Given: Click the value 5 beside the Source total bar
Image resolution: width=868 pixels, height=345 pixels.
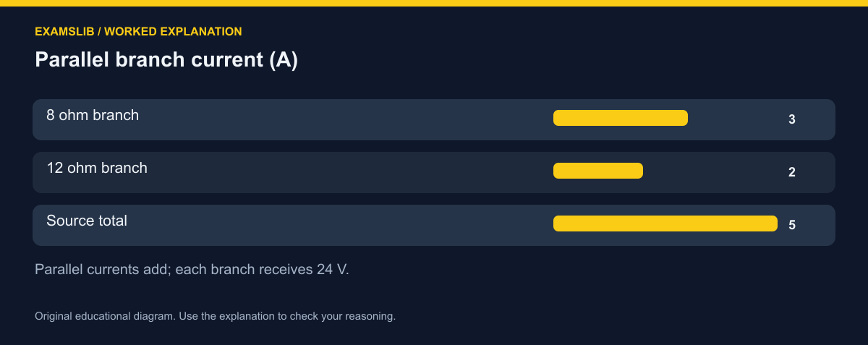Looking at the screenshot, I should click(x=792, y=225).
